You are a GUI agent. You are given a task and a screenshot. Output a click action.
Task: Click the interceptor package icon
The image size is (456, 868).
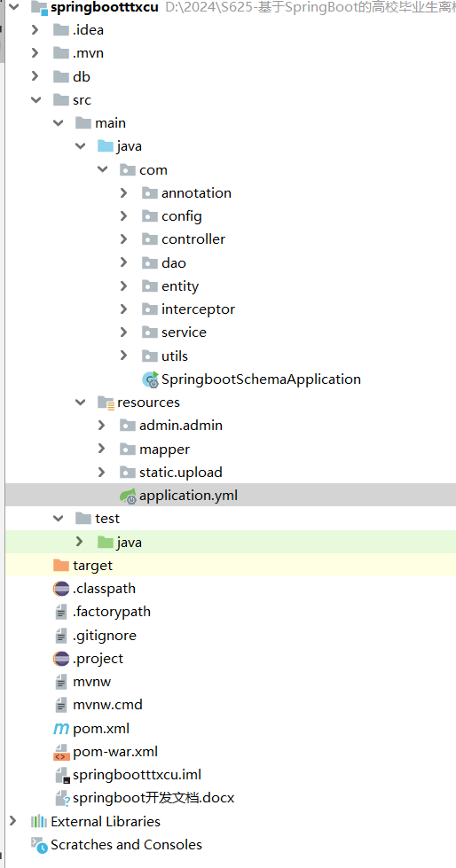click(150, 309)
